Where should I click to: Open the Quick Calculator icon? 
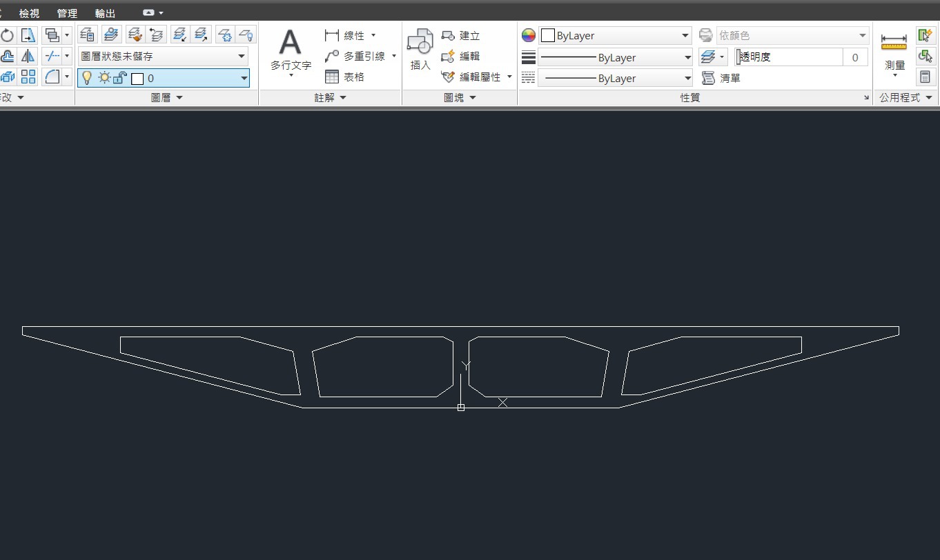[x=925, y=77]
